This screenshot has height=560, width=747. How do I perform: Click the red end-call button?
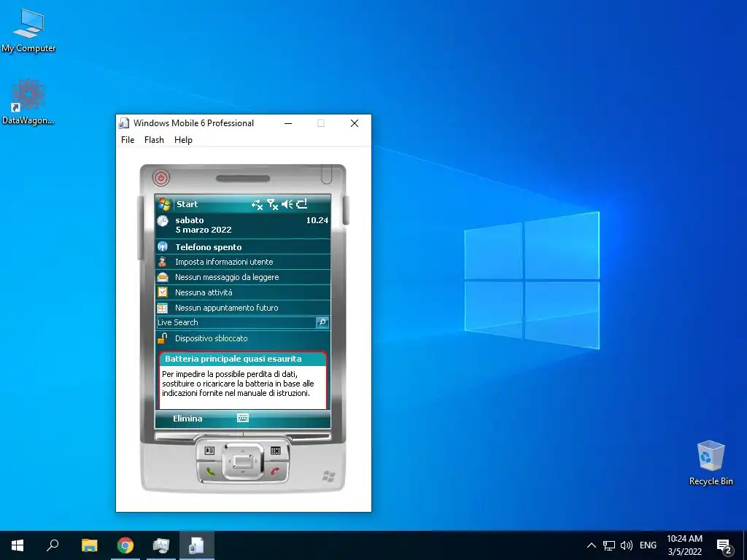(x=275, y=472)
